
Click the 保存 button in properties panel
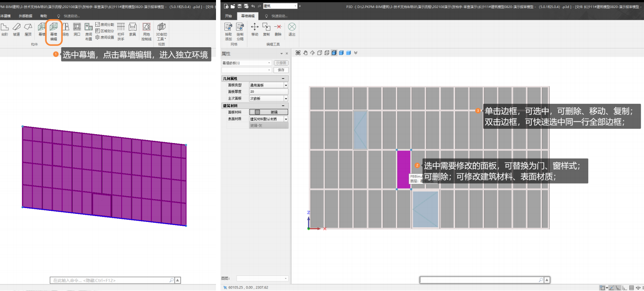[281, 70]
